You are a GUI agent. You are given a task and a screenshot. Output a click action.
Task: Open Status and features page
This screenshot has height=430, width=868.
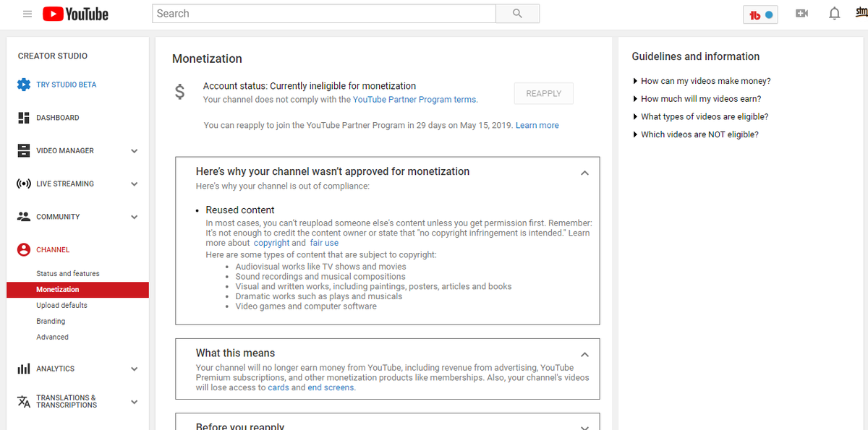pos(68,274)
